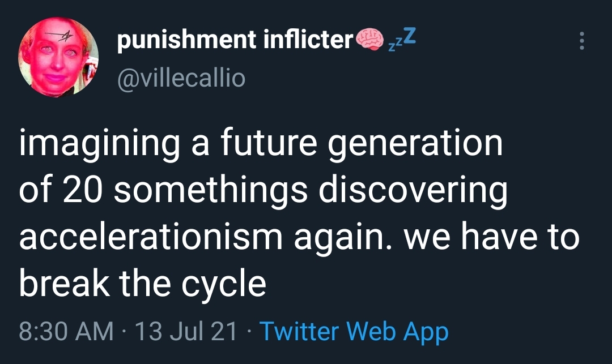Open the Twitter Web App source link
Viewport: 612px width, 364px height.
[x=354, y=331]
